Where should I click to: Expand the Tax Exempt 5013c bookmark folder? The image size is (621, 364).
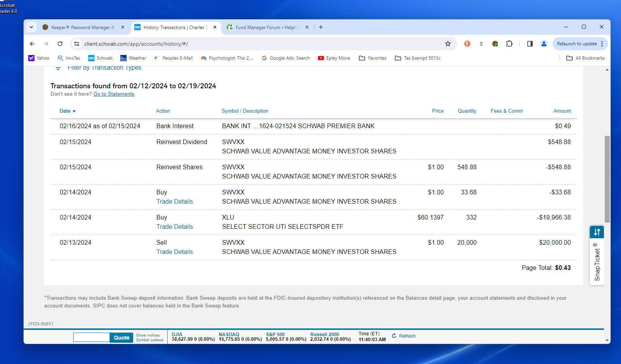(x=418, y=58)
